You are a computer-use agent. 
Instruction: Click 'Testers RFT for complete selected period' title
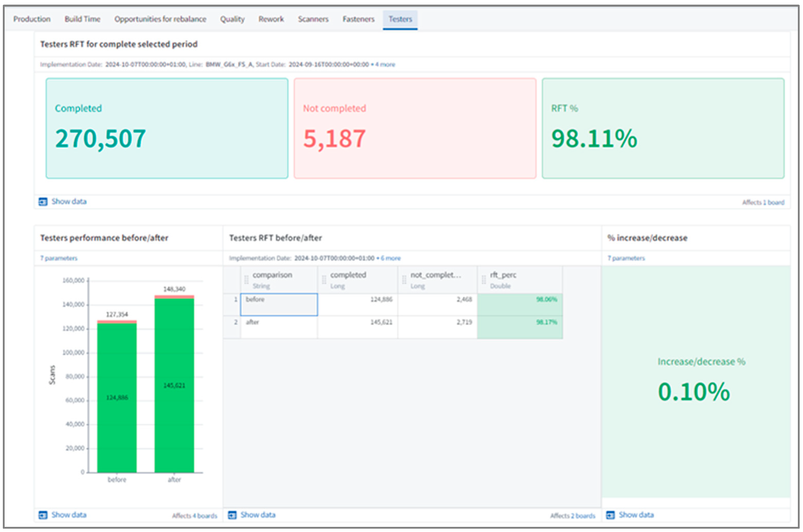point(119,44)
